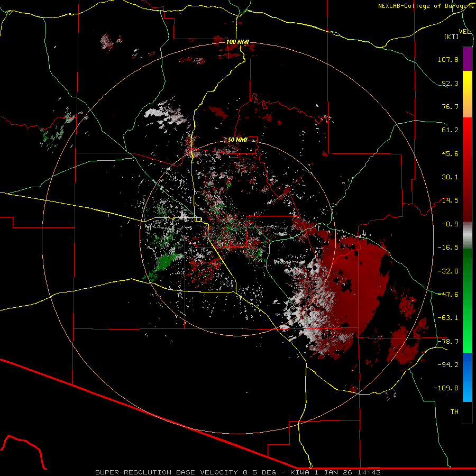Click the 30.1 velocity scale value
476x476 pixels.
click(450, 177)
